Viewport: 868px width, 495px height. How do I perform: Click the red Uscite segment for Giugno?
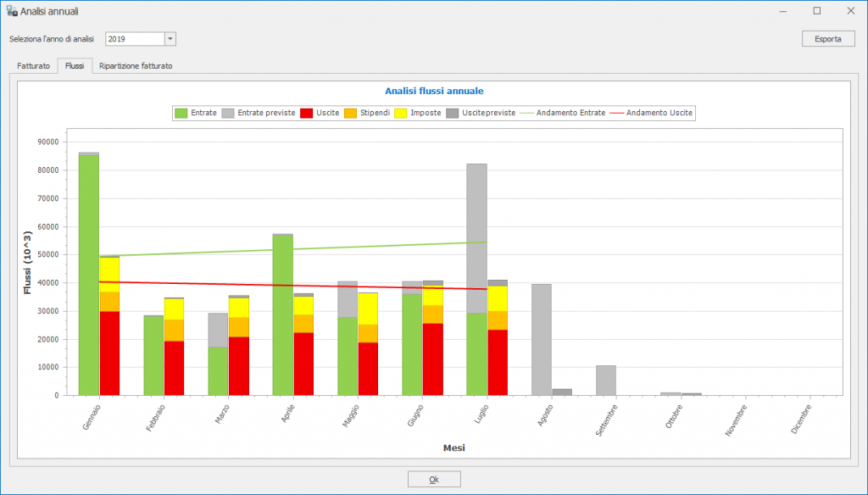(x=433, y=359)
